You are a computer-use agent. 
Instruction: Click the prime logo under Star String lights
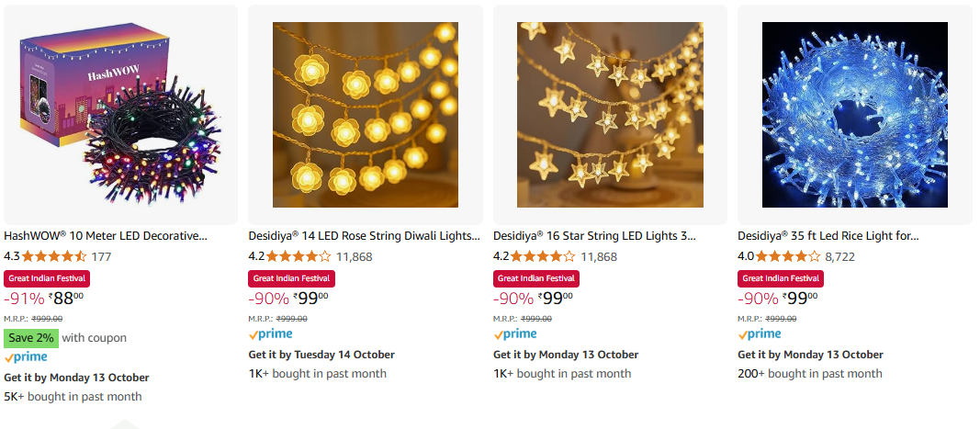point(515,334)
